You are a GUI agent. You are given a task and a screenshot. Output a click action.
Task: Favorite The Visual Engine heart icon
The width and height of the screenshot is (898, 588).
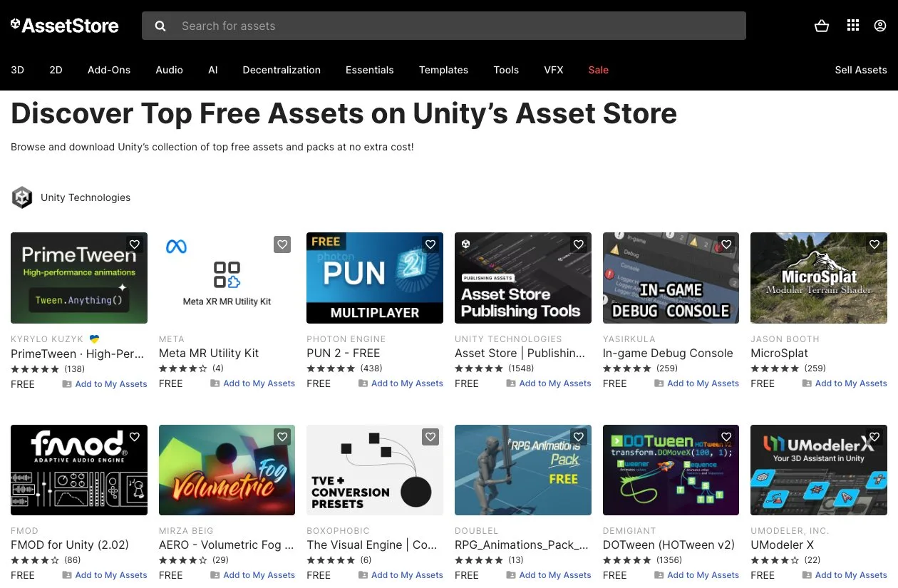tap(430, 437)
